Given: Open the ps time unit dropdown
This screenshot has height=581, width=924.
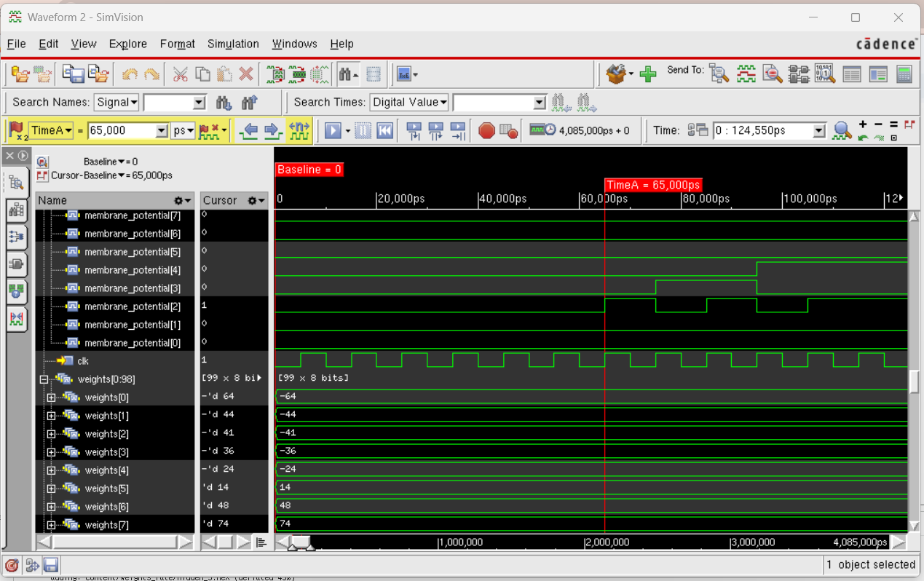Looking at the screenshot, I should tap(183, 130).
